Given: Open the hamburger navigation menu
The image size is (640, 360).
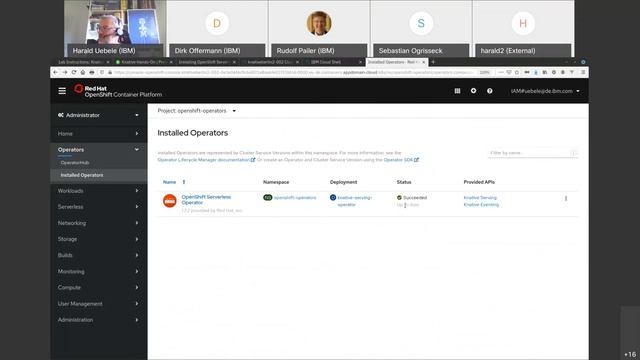Looking at the screenshot, I should click(62, 91).
